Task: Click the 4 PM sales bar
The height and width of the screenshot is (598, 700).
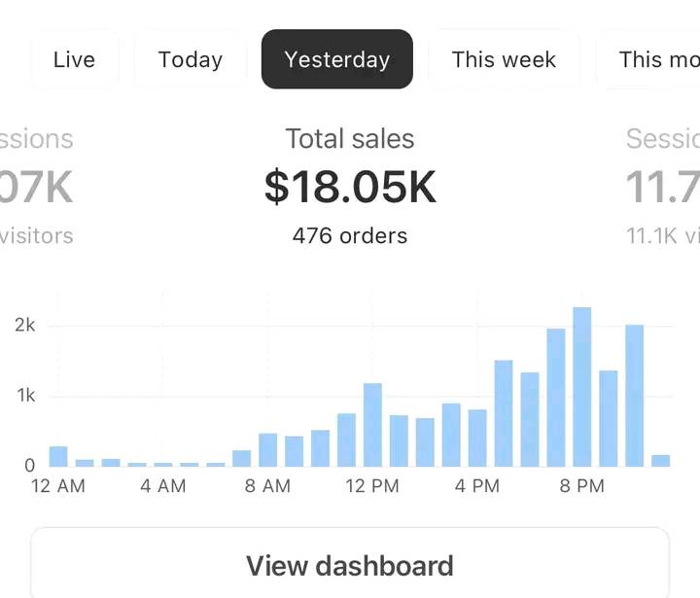Action: point(477,438)
